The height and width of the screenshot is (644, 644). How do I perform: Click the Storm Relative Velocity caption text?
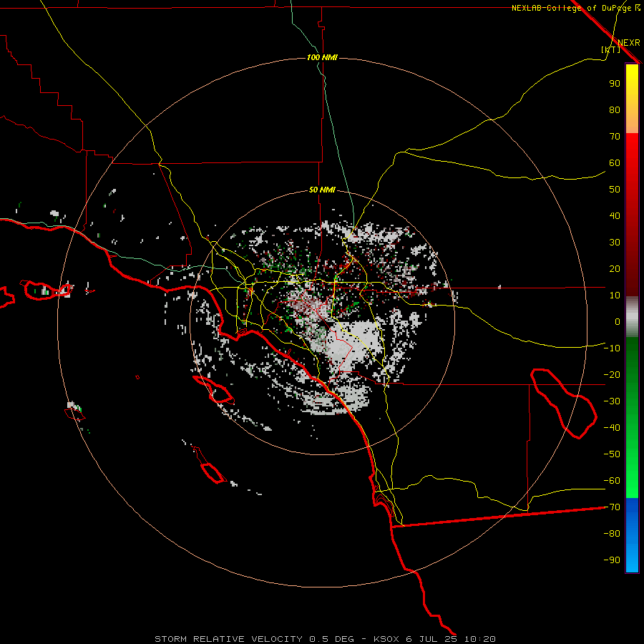tap(325, 639)
